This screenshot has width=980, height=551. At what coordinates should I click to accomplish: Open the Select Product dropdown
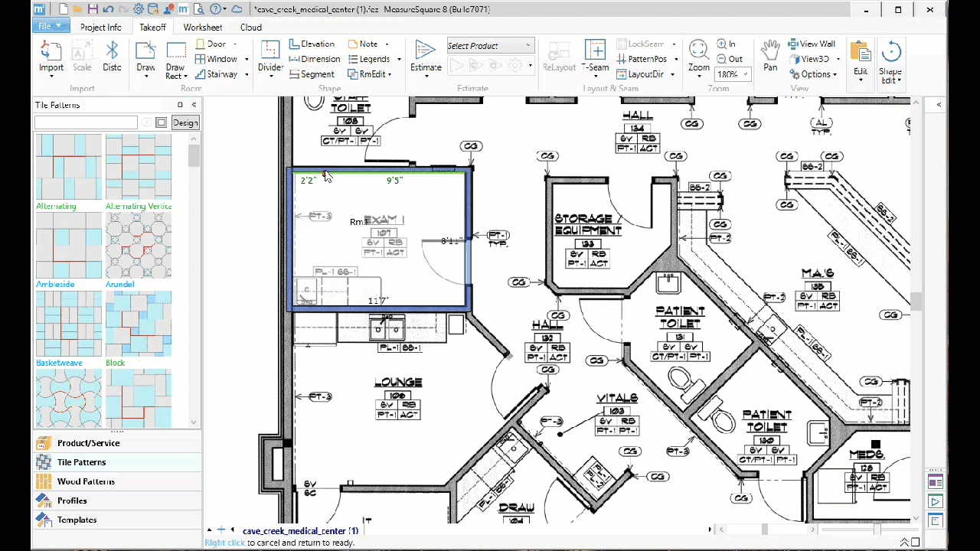point(489,46)
